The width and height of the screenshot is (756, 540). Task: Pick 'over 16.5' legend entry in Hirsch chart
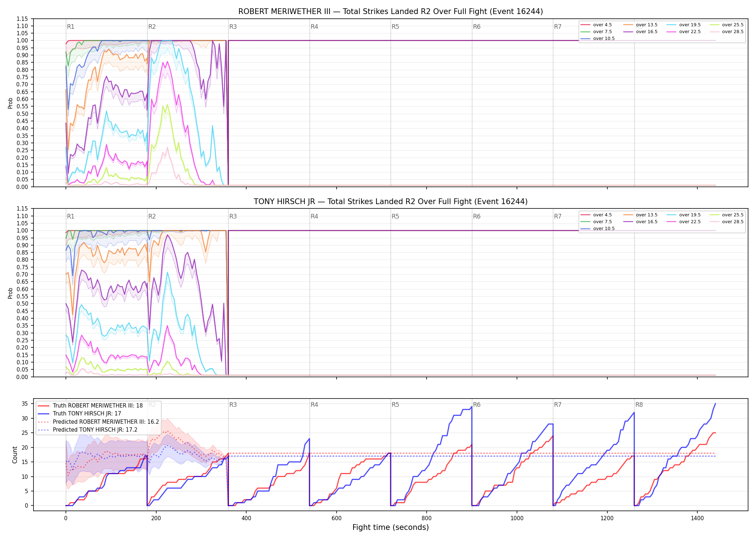point(640,222)
